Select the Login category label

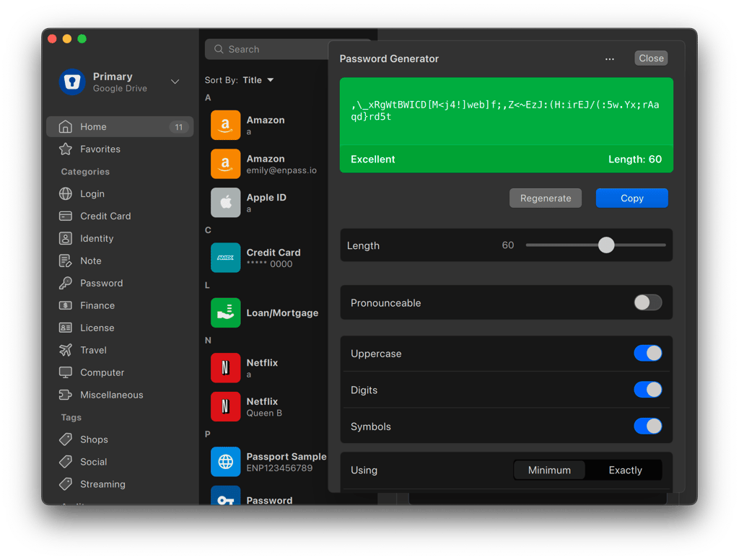(92, 193)
